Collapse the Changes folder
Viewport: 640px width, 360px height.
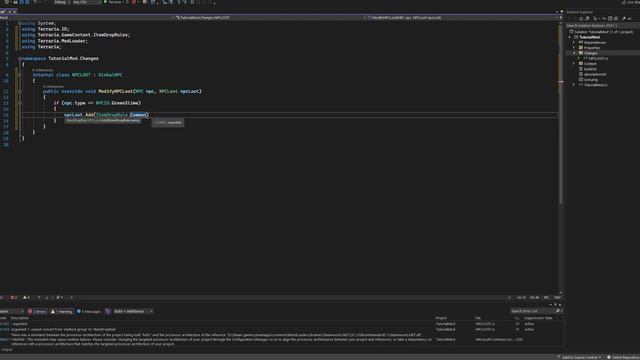(574, 53)
